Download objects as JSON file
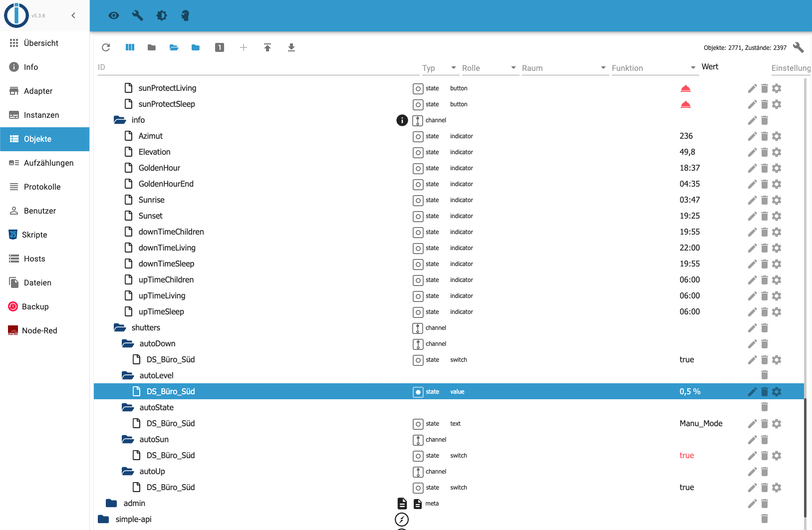The height and width of the screenshot is (530, 812). pyautogui.click(x=291, y=47)
